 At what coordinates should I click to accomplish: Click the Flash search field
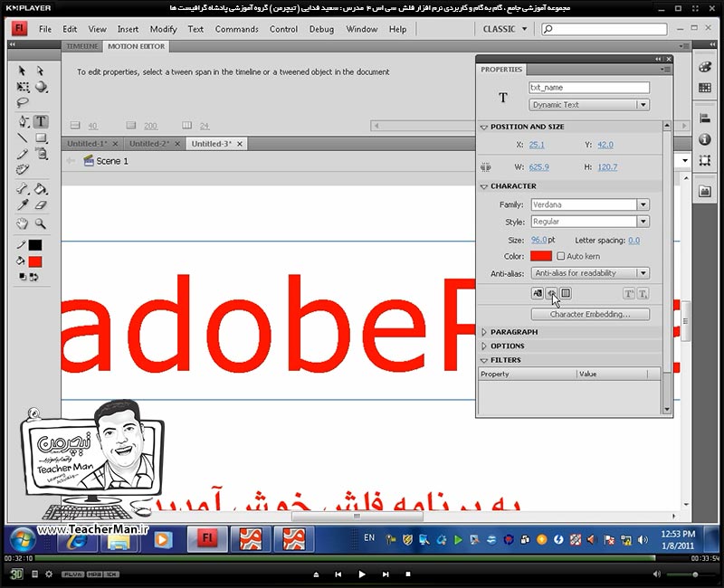tap(604, 29)
